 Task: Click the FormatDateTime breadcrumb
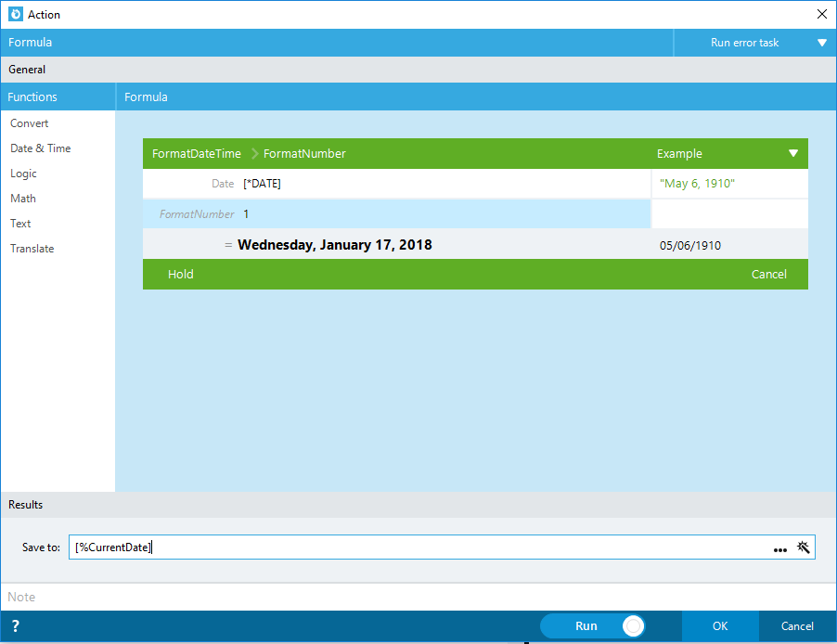click(197, 154)
